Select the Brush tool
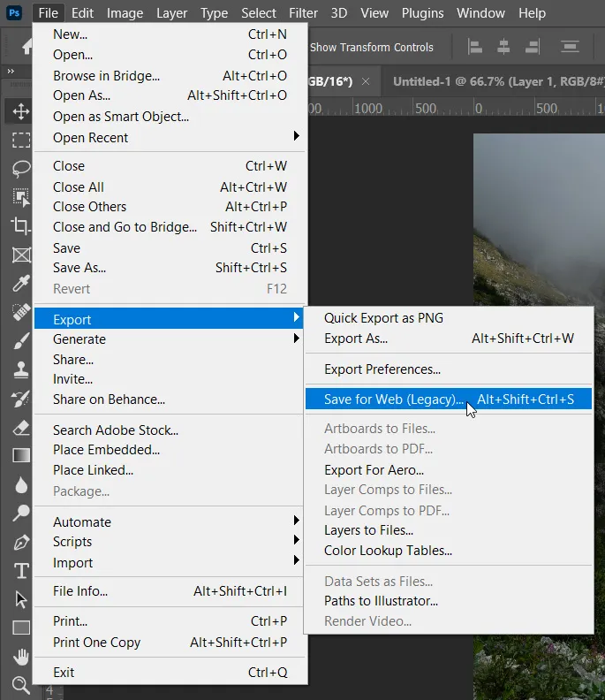Image resolution: width=605 pixels, height=700 pixels. (21, 340)
